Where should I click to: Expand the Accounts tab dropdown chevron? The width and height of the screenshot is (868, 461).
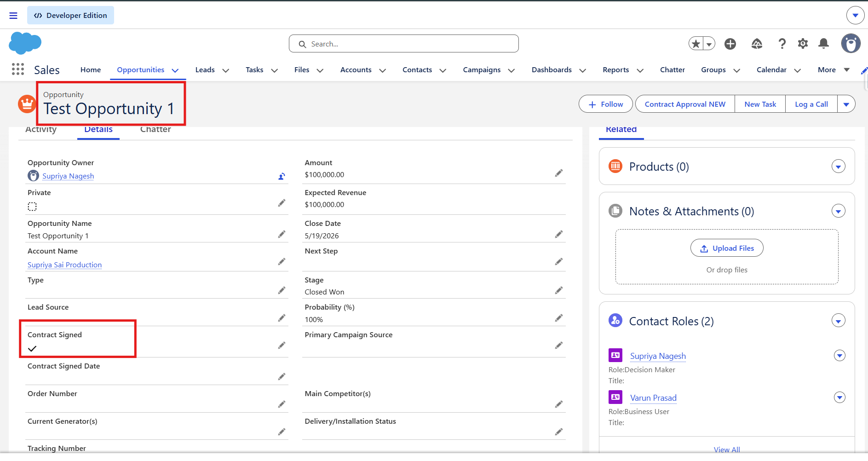pyautogui.click(x=382, y=70)
